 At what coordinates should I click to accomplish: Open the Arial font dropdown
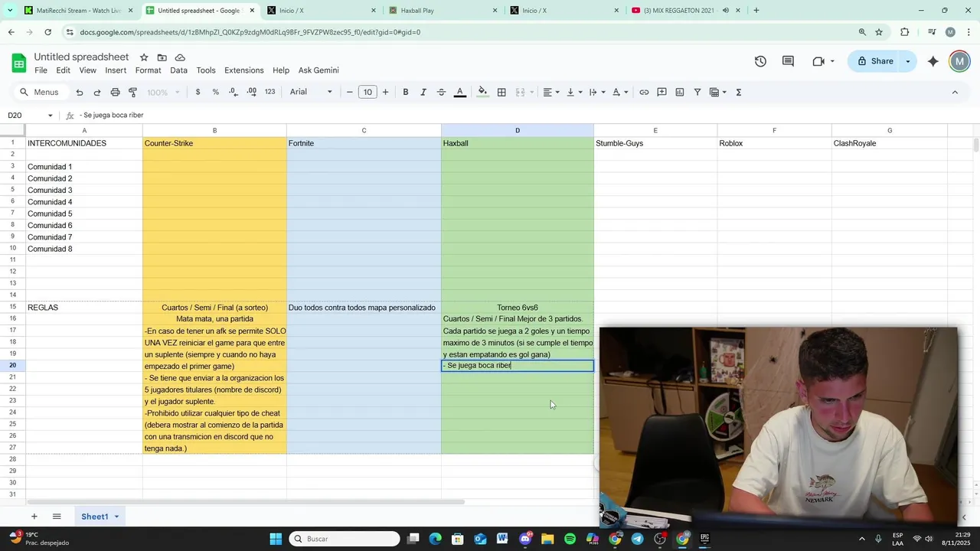click(311, 92)
